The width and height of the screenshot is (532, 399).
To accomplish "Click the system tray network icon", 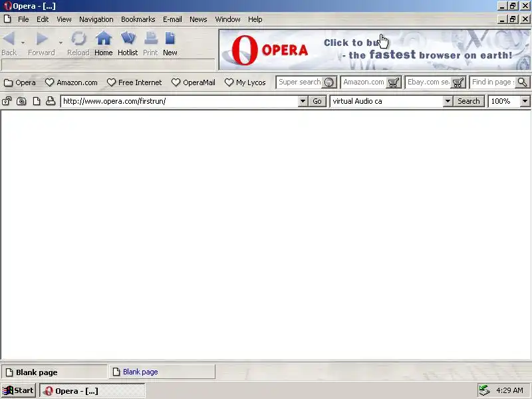I will pos(485,390).
